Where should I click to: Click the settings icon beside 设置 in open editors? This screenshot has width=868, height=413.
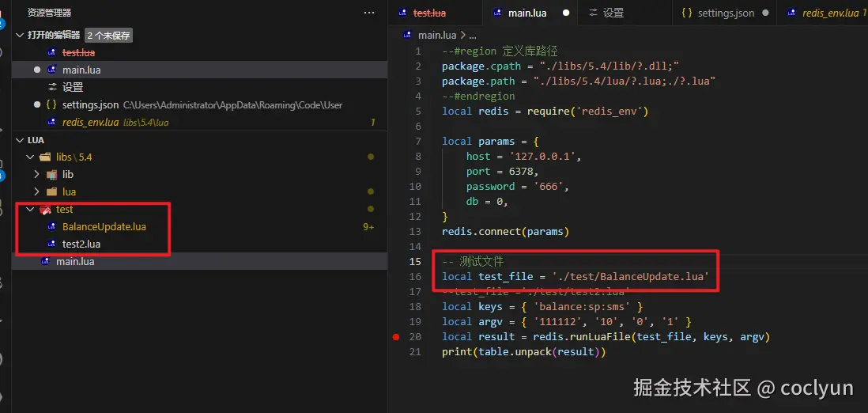click(53, 87)
